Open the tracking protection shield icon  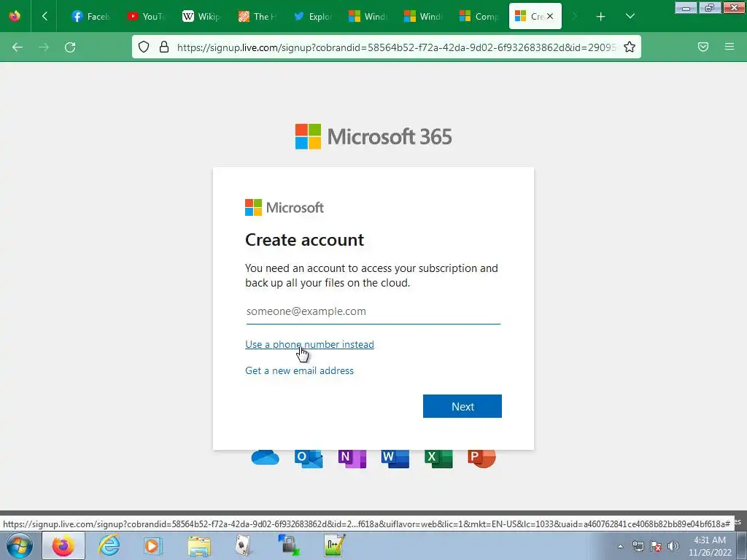tap(144, 47)
